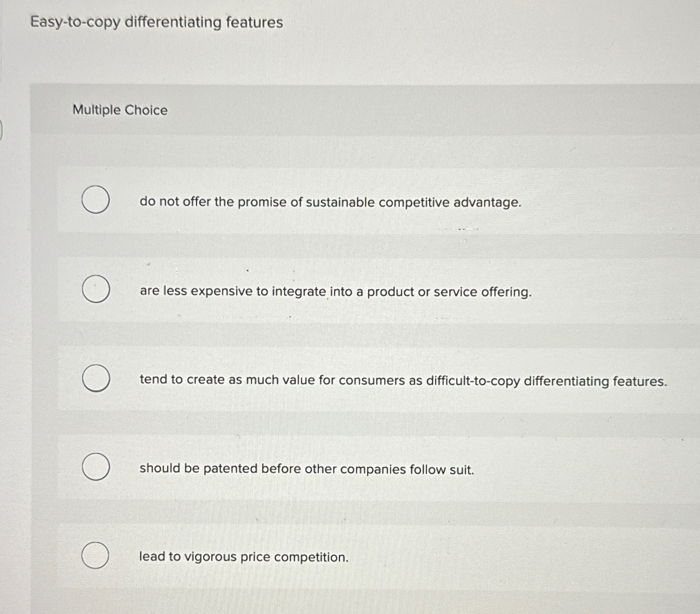Click the option mentioning 'sustainable competitive advantage'
The width and height of the screenshot is (700, 614).
coord(329,202)
